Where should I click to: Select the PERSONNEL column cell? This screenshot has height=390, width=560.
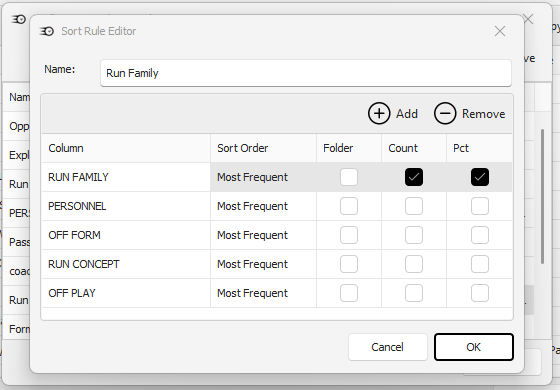[x=126, y=206]
